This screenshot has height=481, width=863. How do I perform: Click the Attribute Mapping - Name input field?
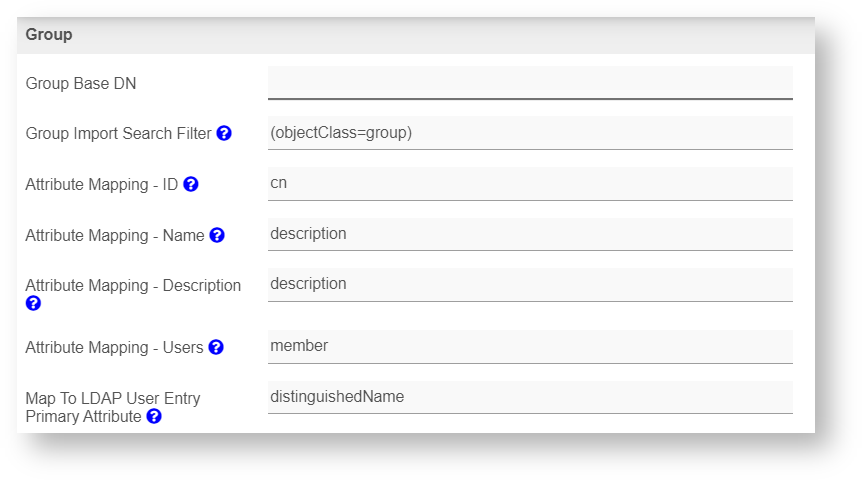pos(530,234)
